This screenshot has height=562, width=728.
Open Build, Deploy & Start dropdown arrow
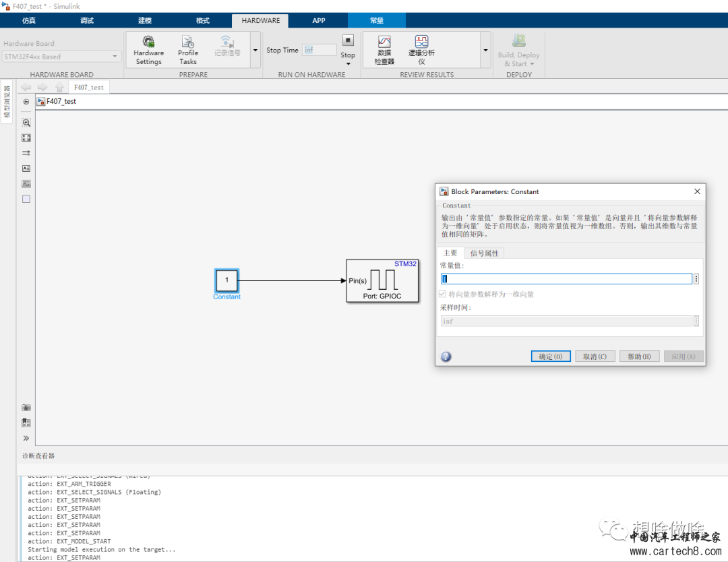click(x=532, y=64)
